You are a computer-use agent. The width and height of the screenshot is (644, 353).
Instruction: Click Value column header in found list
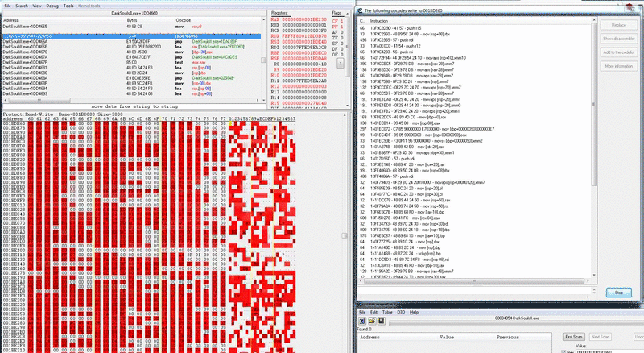tap(447, 338)
